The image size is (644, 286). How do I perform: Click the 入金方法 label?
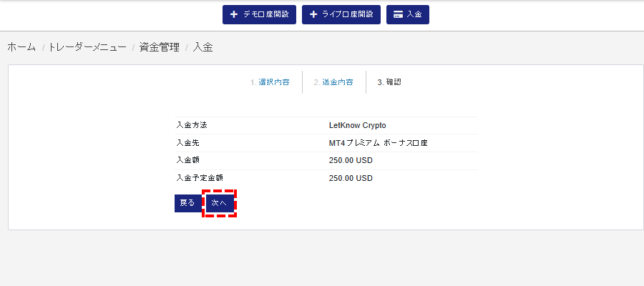pyautogui.click(x=192, y=126)
